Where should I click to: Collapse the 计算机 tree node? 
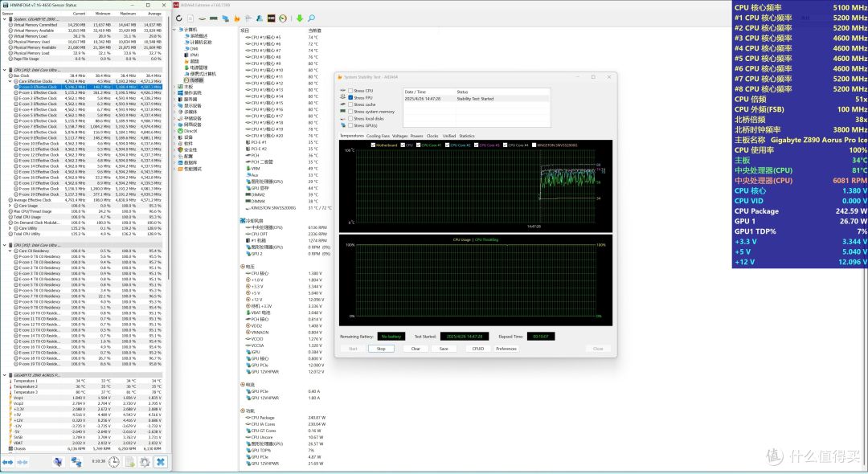pyautogui.click(x=175, y=29)
